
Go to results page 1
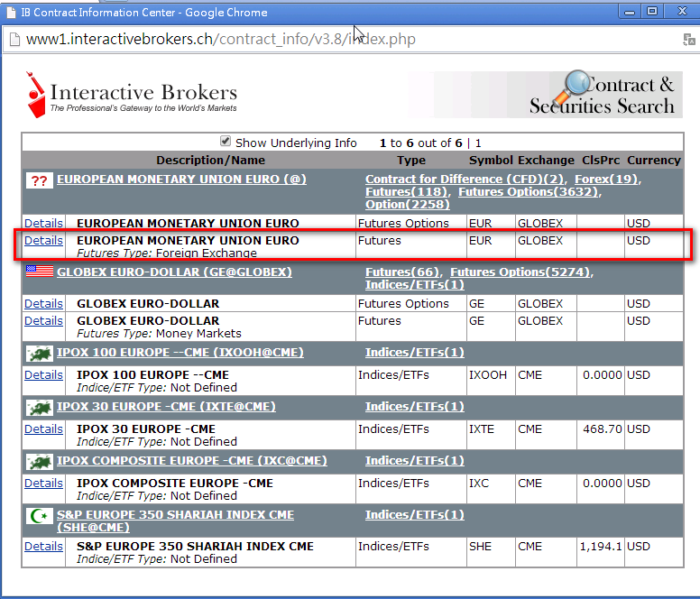click(478, 143)
